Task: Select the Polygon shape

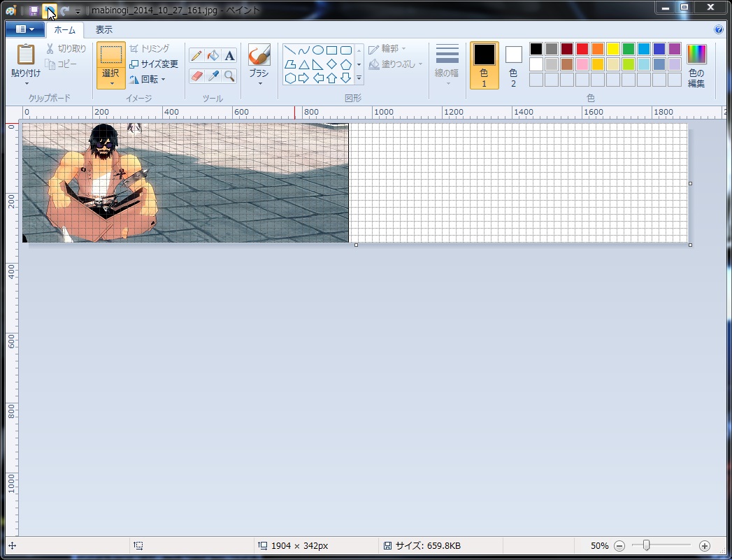Action: pos(290,64)
